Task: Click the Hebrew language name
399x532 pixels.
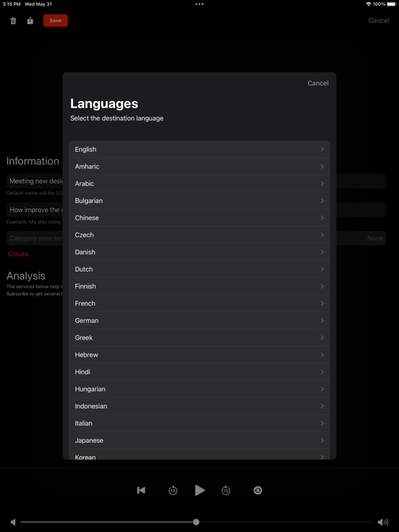Action: (87, 355)
